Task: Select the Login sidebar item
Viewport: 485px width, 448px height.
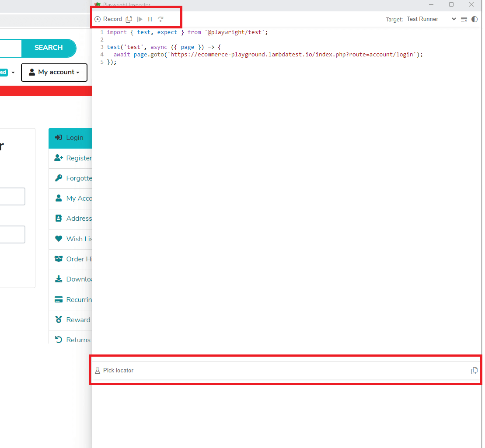Action: (70, 138)
